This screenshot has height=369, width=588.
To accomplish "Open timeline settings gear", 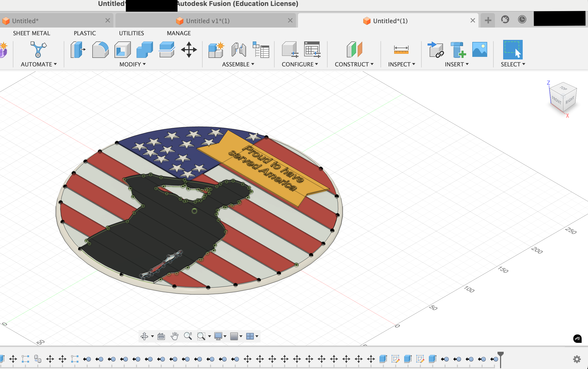I will pos(577,359).
